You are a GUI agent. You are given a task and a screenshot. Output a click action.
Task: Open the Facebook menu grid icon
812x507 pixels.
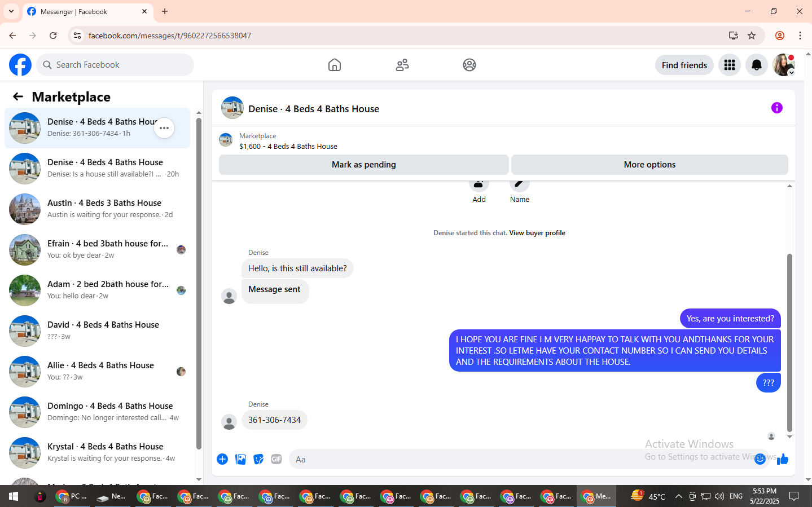click(x=730, y=65)
